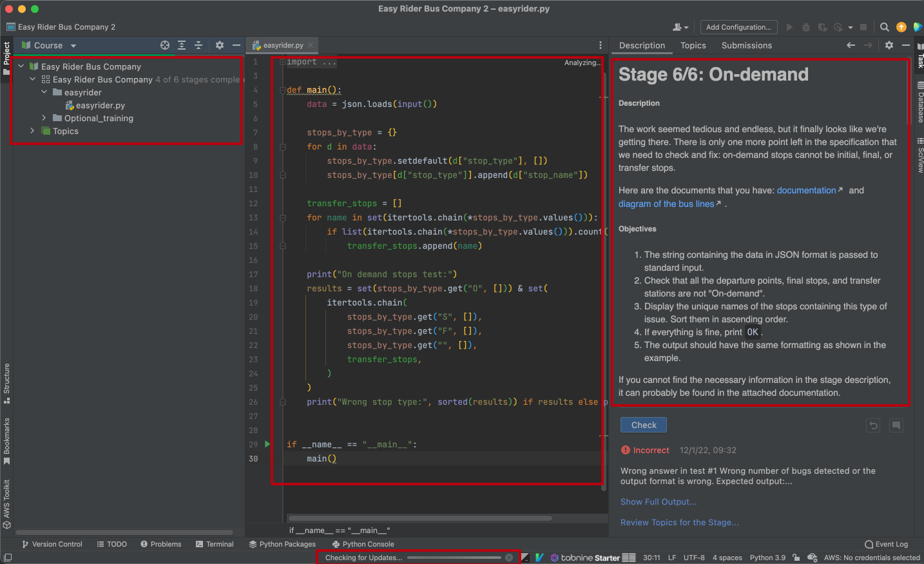This screenshot has height=564, width=924.
Task: Click the read-only lock toggle in status bar
Action: coord(795,557)
